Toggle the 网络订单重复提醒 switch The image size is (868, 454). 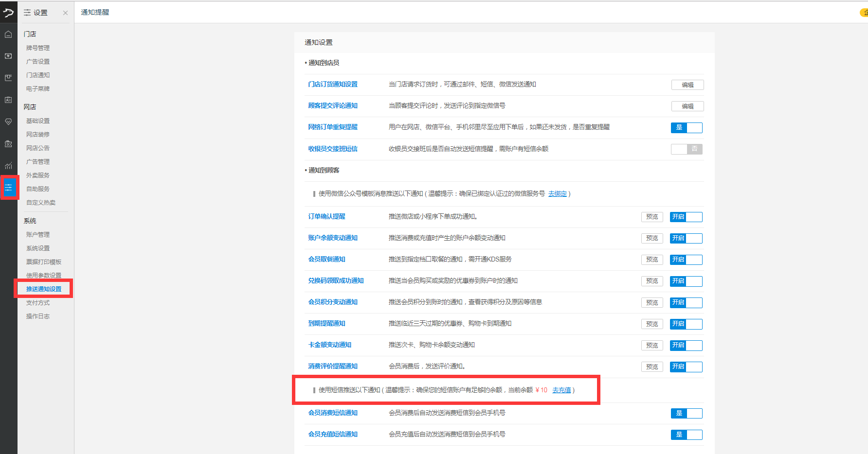(x=687, y=128)
